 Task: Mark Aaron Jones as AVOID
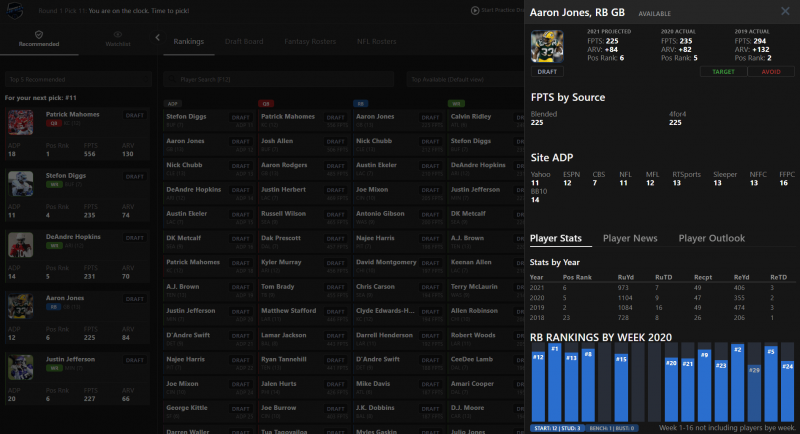coord(770,72)
